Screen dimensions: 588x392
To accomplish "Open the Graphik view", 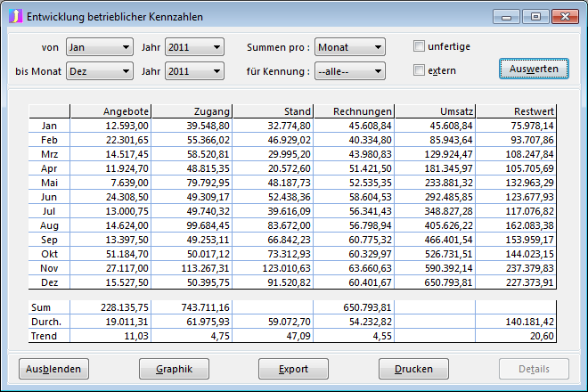I will click(x=174, y=369).
